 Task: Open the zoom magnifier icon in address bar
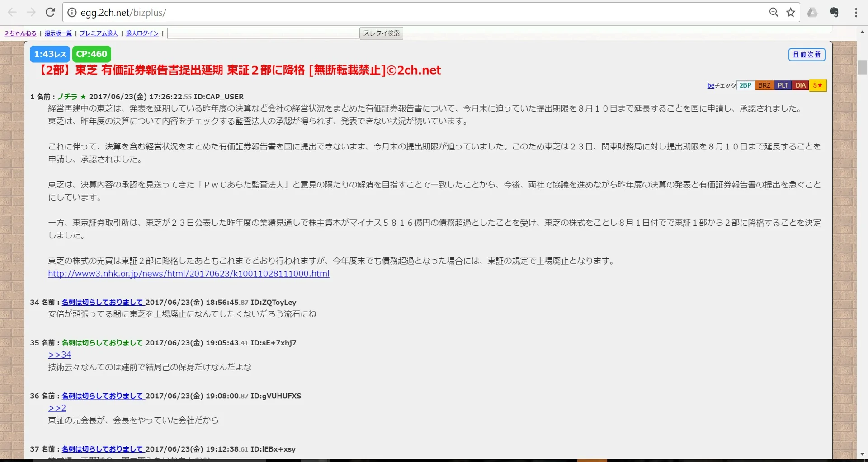(x=774, y=12)
